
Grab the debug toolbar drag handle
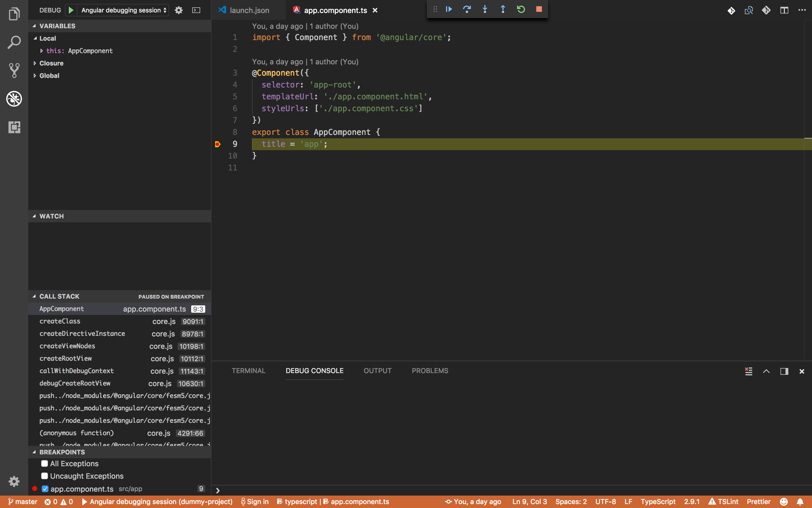pos(435,9)
